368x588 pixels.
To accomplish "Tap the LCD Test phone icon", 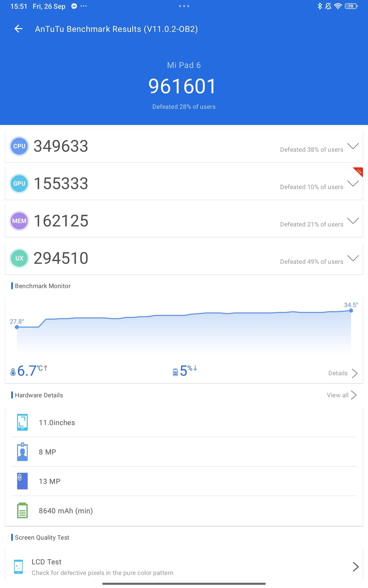I will [19, 567].
